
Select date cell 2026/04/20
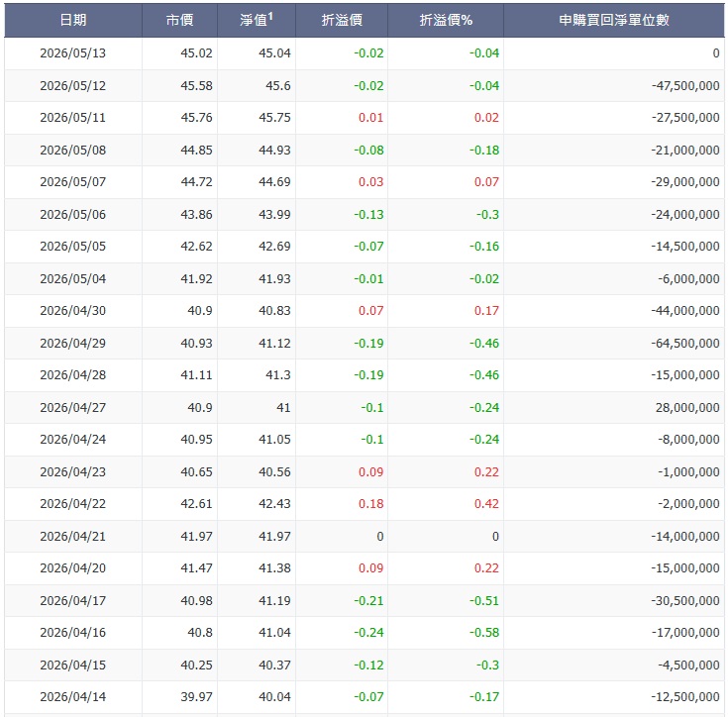coord(73,568)
